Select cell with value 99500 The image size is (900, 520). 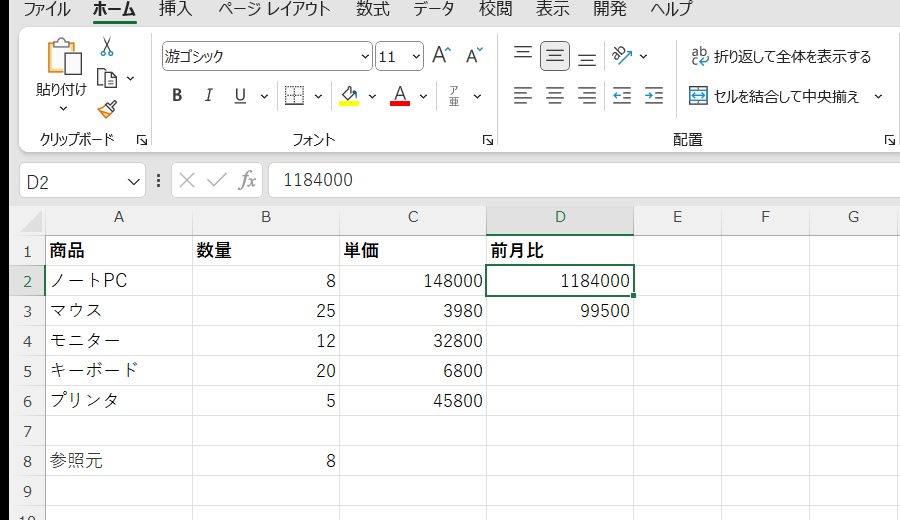[560, 311]
